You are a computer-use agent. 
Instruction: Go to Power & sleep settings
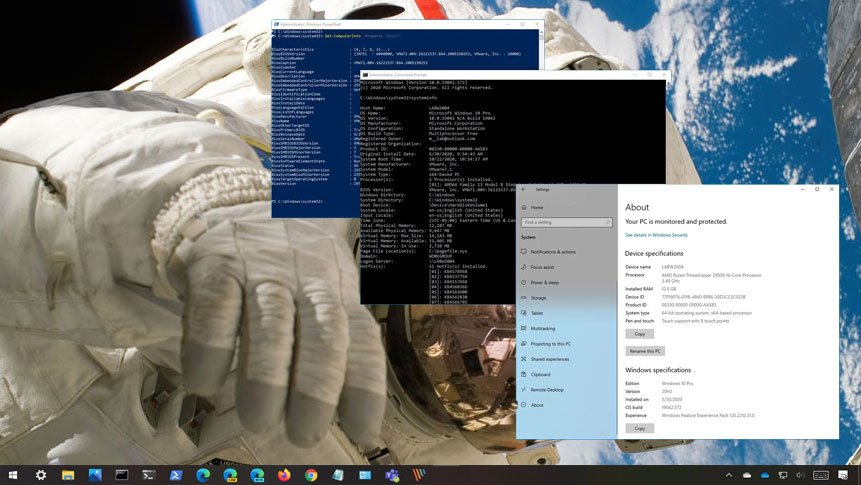(545, 282)
